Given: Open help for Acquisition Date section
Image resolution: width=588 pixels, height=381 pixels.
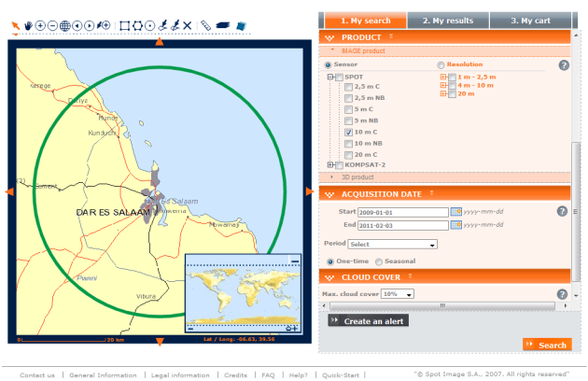Looking at the screenshot, I should click(x=562, y=211).
